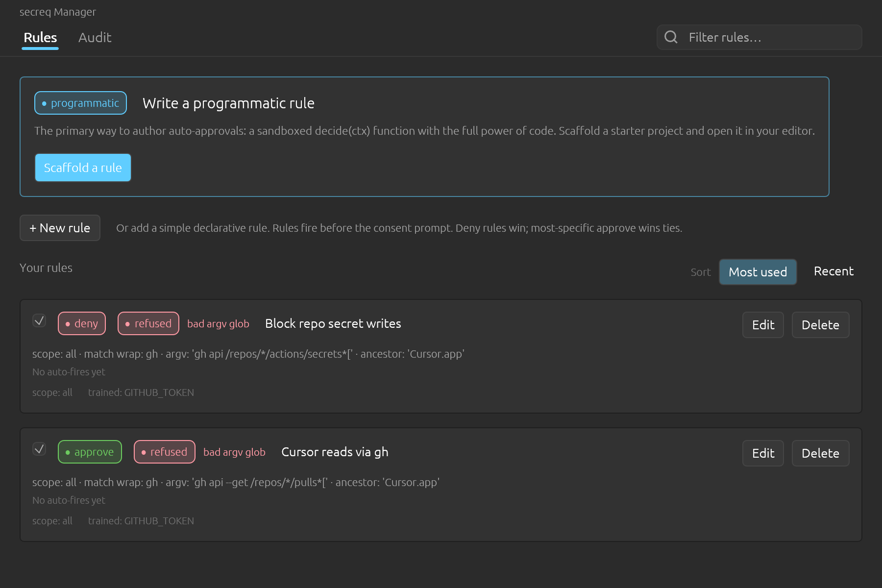This screenshot has width=882, height=588.
Task: Delete the Cursor reads via gh rule
Action: tap(820, 453)
